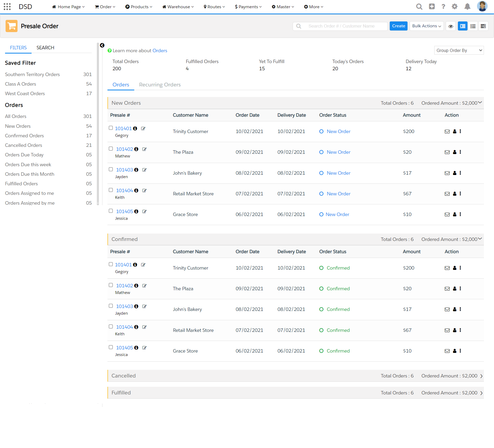
Task: Expand the Bulk Actions dropdown
Action: [x=426, y=26]
